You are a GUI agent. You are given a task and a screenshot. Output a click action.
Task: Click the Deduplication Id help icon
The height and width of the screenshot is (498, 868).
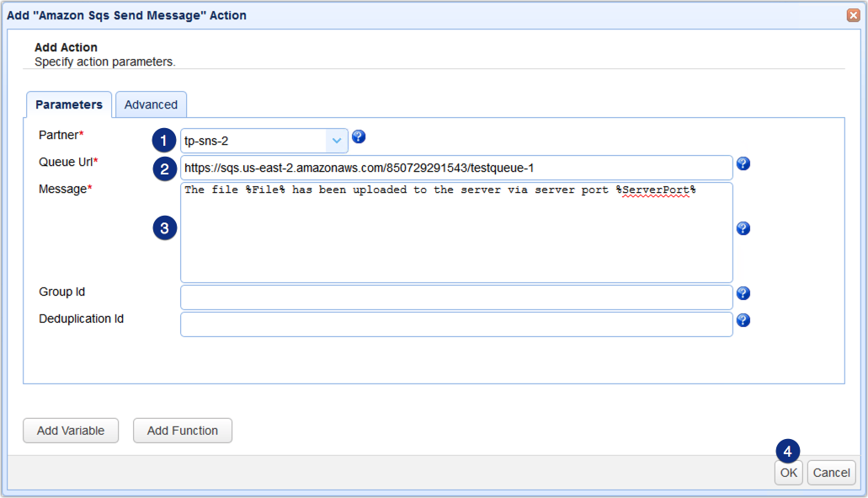[x=743, y=320]
